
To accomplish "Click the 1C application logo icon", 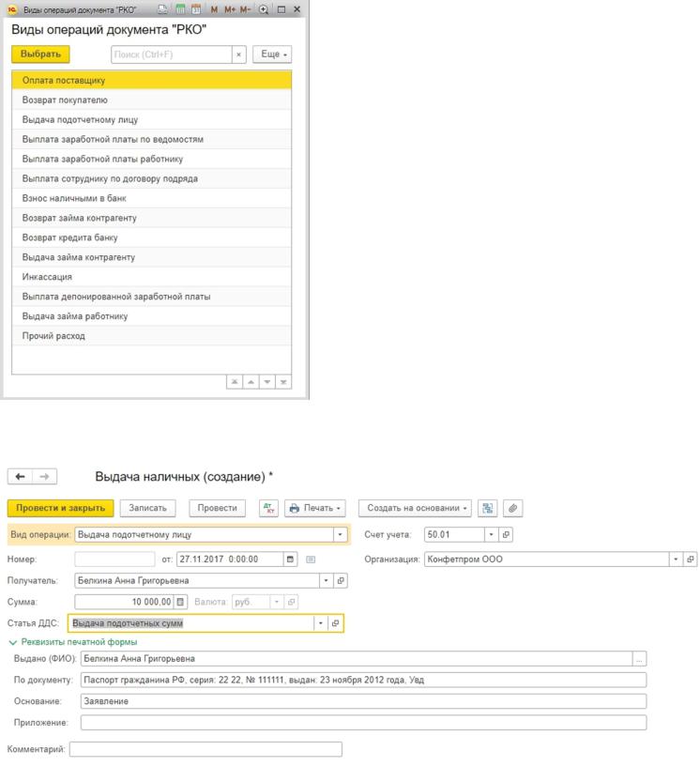I will (x=12, y=9).
